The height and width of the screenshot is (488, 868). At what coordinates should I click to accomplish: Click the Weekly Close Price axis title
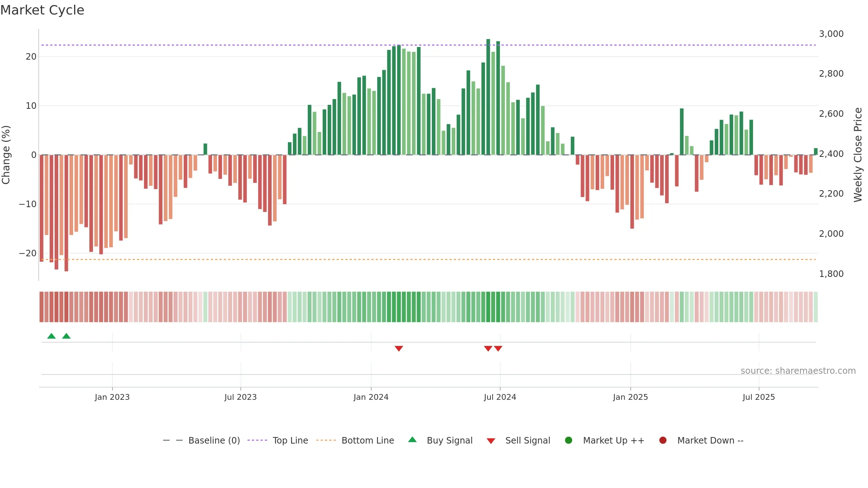pyautogui.click(x=858, y=155)
